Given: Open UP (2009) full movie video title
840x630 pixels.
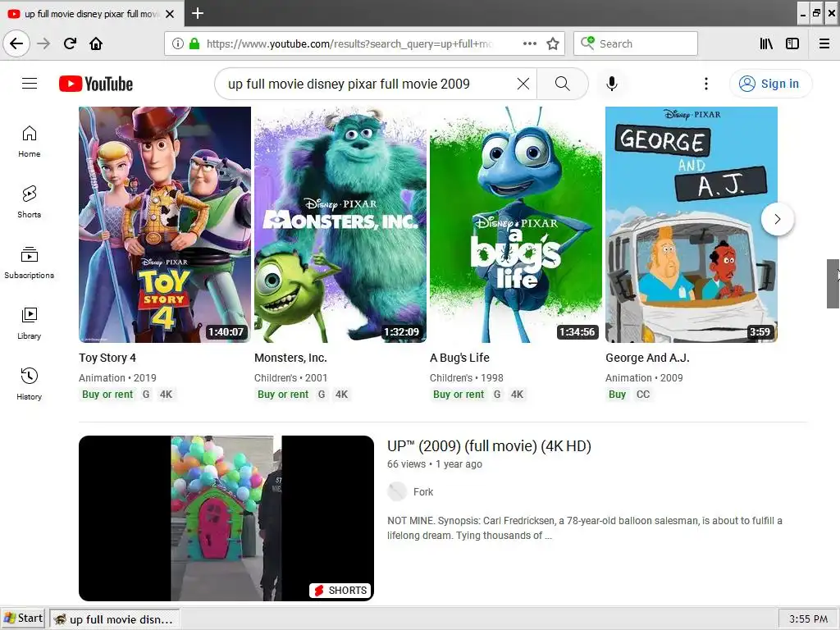Looking at the screenshot, I should pyautogui.click(x=489, y=446).
